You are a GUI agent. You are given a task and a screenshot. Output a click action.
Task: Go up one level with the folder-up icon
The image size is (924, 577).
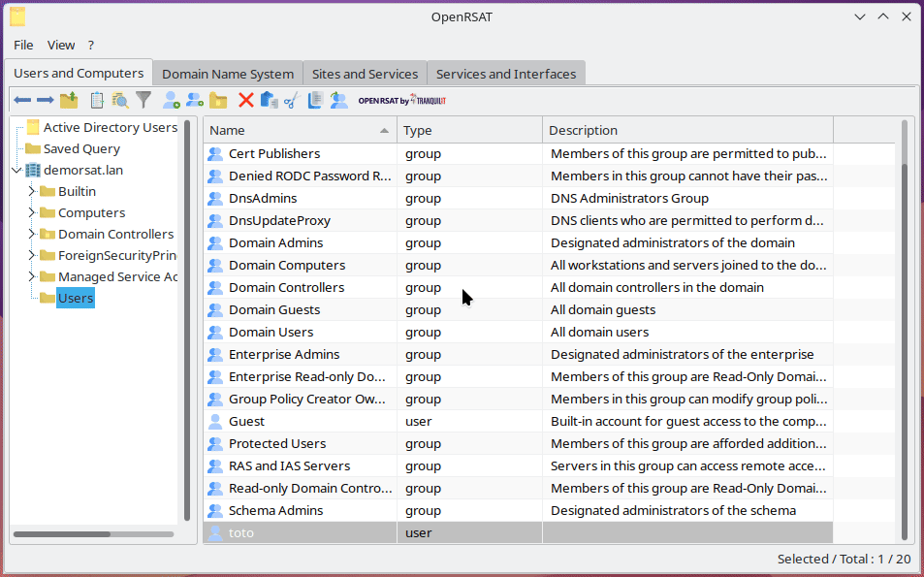pos(69,99)
